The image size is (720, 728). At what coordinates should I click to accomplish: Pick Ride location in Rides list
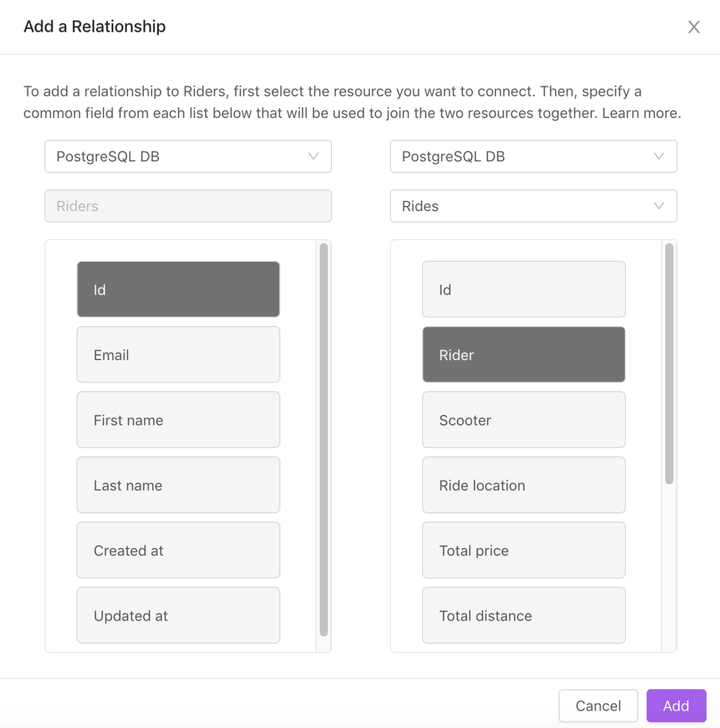point(523,485)
